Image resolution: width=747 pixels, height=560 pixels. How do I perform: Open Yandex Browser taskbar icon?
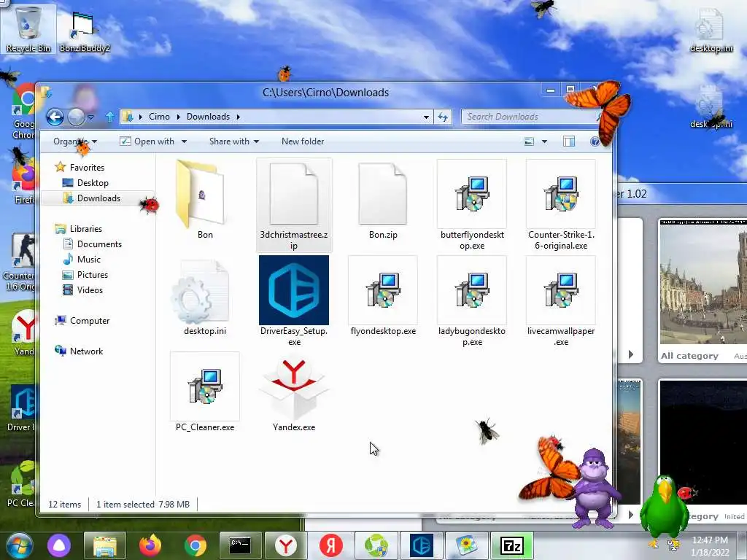tap(286, 545)
